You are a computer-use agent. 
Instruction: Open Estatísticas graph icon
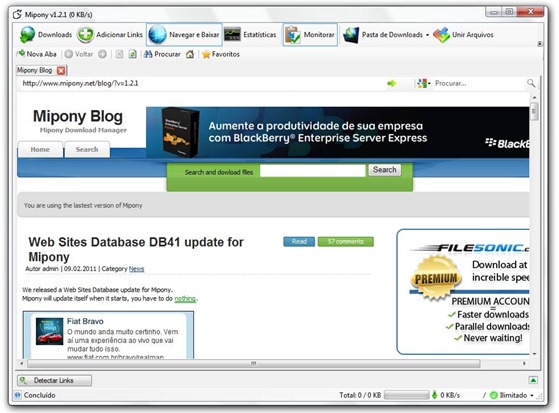(232, 35)
